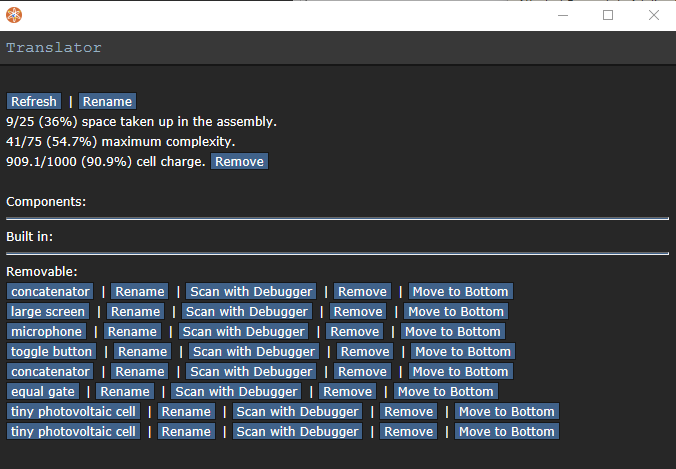This screenshot has height=469, width=676.
Task: Scan the equal gate with debugger
Action: 236,391
